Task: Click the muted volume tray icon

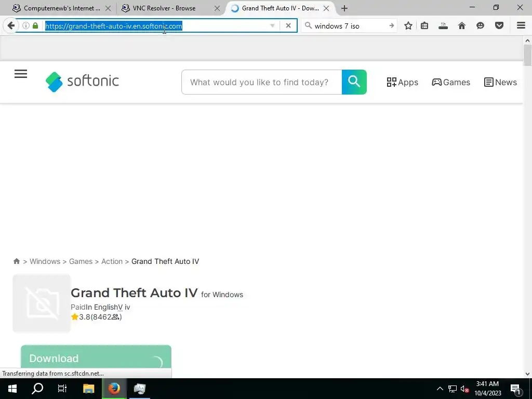Action: [464, 389]
